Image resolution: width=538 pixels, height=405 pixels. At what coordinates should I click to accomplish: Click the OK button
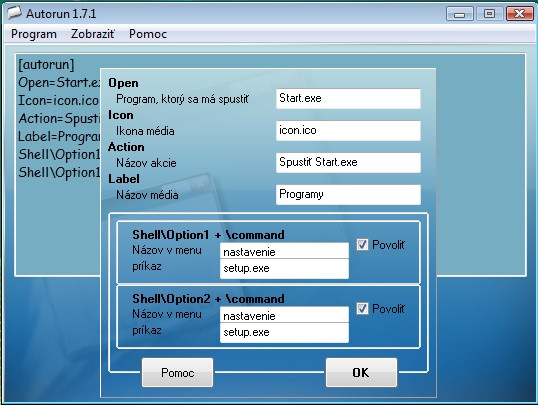[x=361, y=373]
